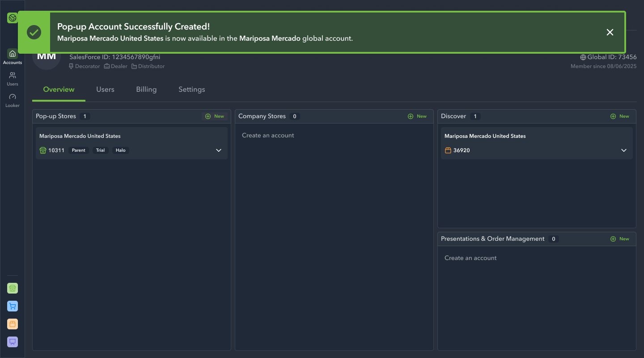This screenshot has height=358, width=644.
Task: Open the Settings tab
Action: [191, 89]
